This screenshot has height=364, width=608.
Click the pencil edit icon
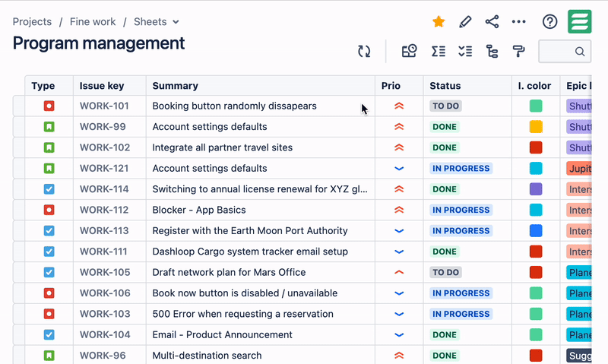pyautogui.click(x=465, y=22)
